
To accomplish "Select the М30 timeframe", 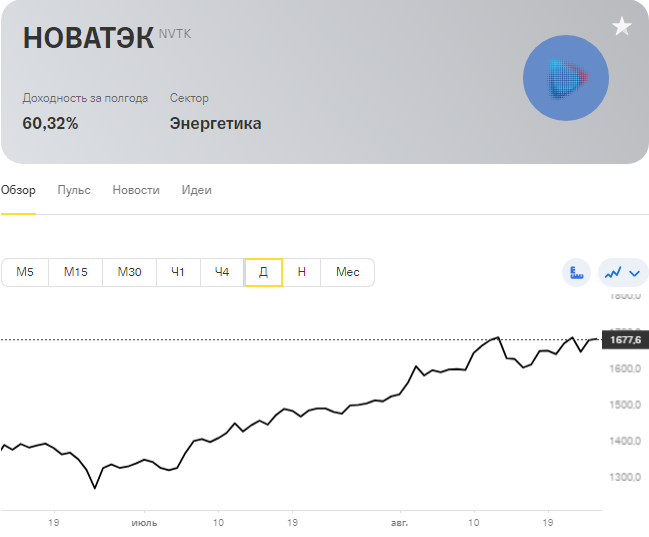I will [129, 272].
